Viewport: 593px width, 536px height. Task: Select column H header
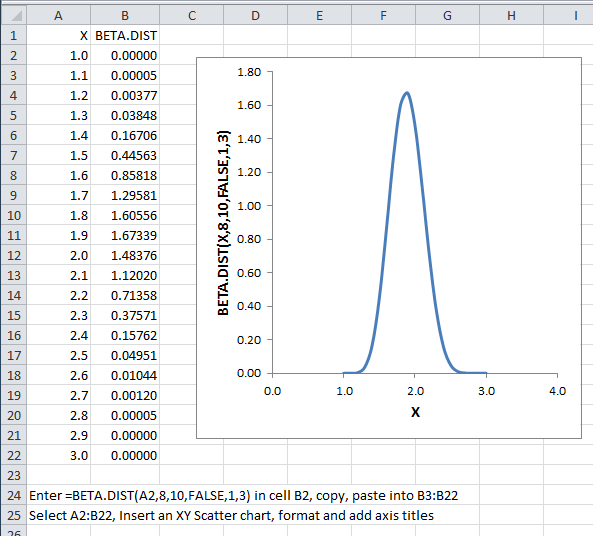511,16
